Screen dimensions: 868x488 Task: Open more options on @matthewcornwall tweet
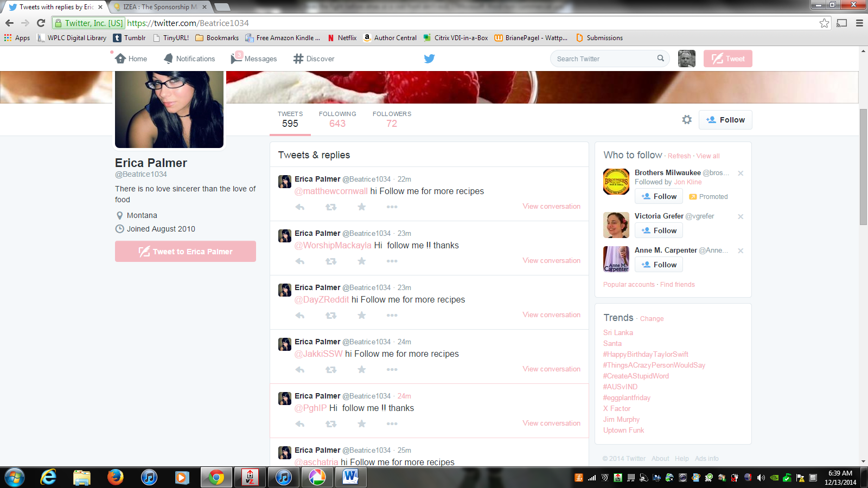click(x=392, y=207)
